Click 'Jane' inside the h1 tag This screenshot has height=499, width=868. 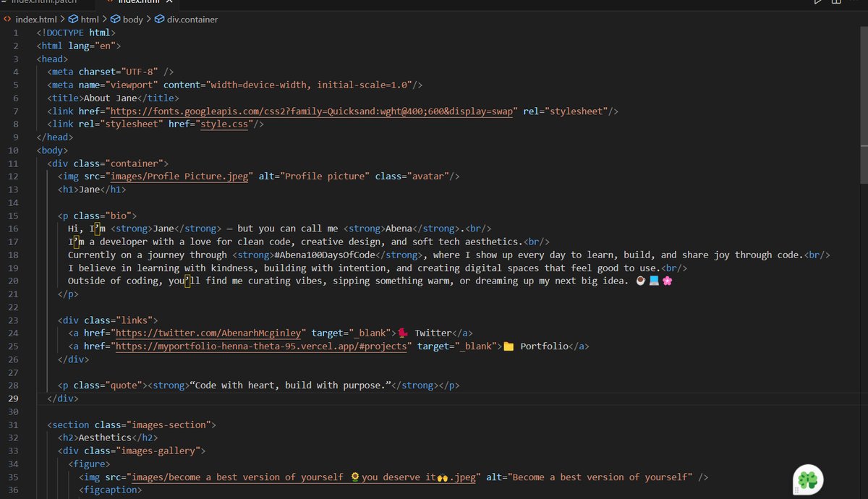(89, 189)
